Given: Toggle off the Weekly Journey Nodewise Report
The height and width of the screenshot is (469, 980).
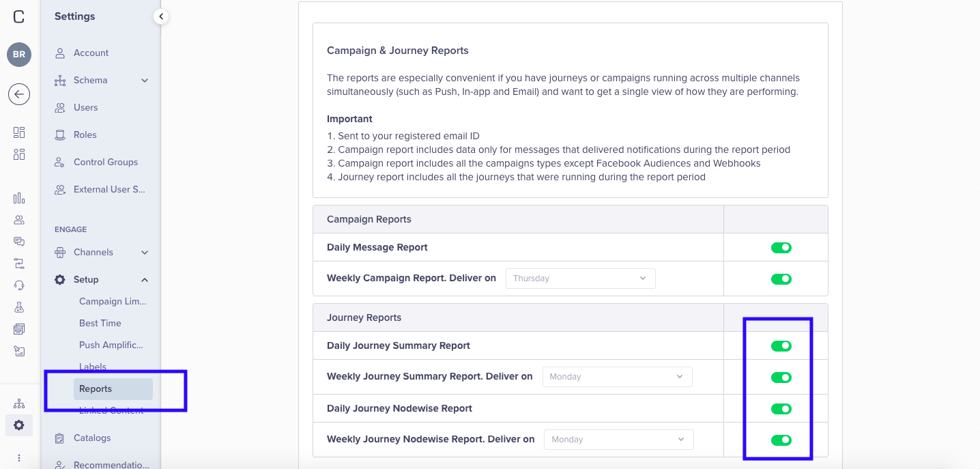Looking at the screenshot, I should pyautogui.click(x=781, y=440).
